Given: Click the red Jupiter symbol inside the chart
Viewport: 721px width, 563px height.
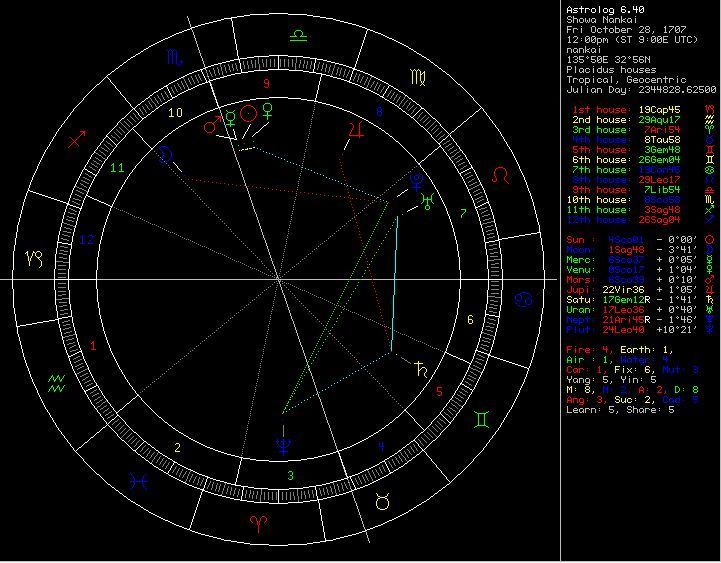Looking at the screenshot, I should [x=356, y=130].
